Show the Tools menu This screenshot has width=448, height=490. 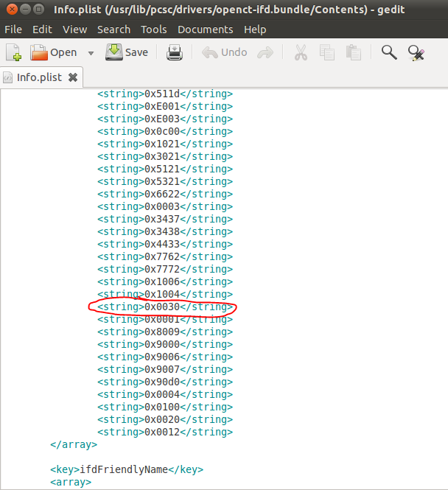(154, 29)
